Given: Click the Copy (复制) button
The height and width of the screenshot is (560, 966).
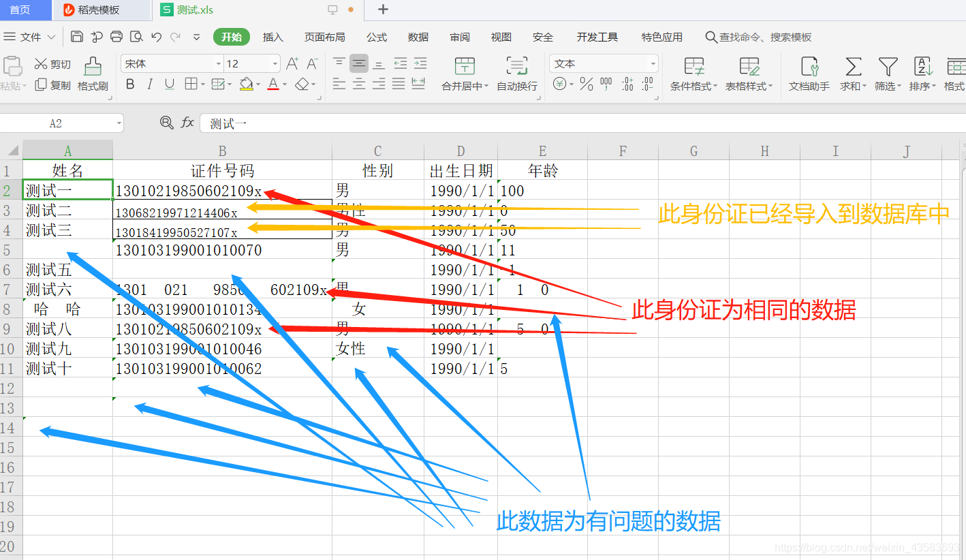Looking at the screenshot, I should coord(52,85).
